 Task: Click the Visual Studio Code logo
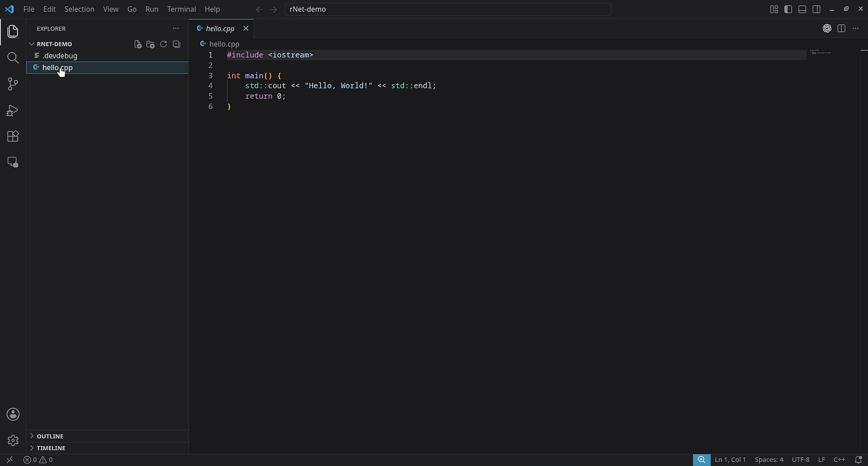coord(9,9)
